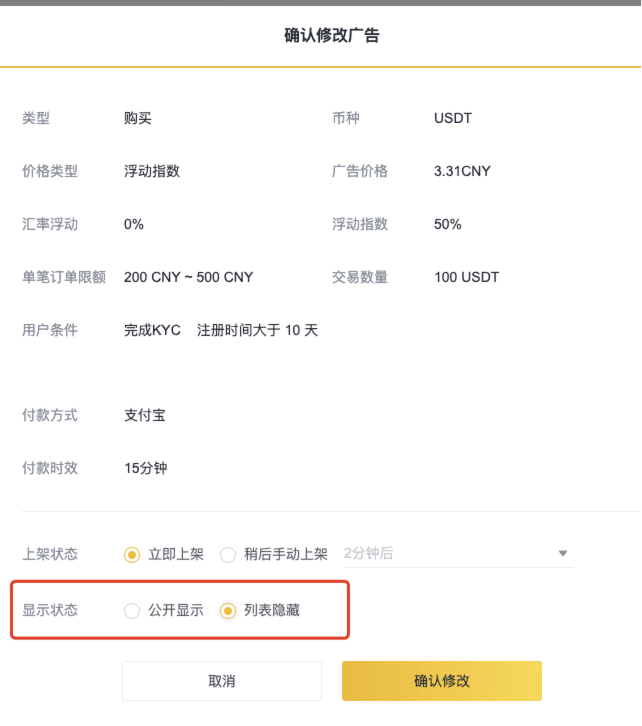Click the 注册时间大于 10 天 condition

257,330
